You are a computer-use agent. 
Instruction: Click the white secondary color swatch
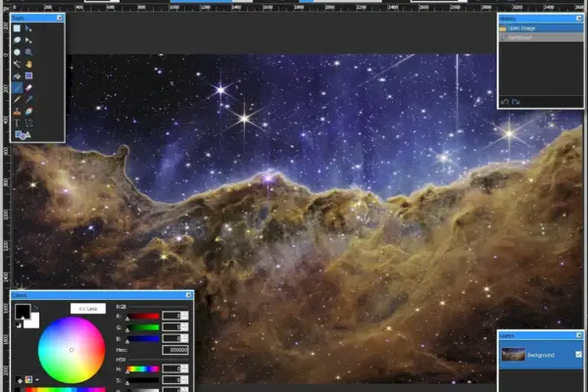33,322
